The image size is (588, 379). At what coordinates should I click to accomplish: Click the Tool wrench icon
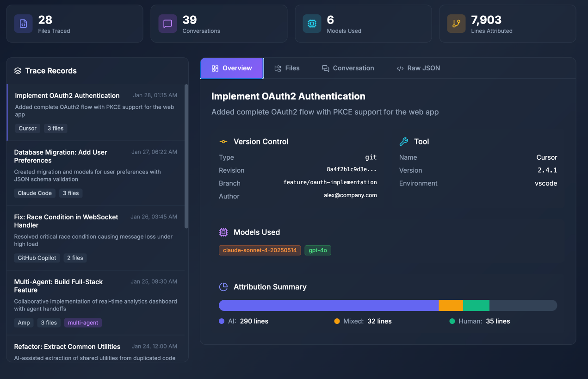coord(404,142)
